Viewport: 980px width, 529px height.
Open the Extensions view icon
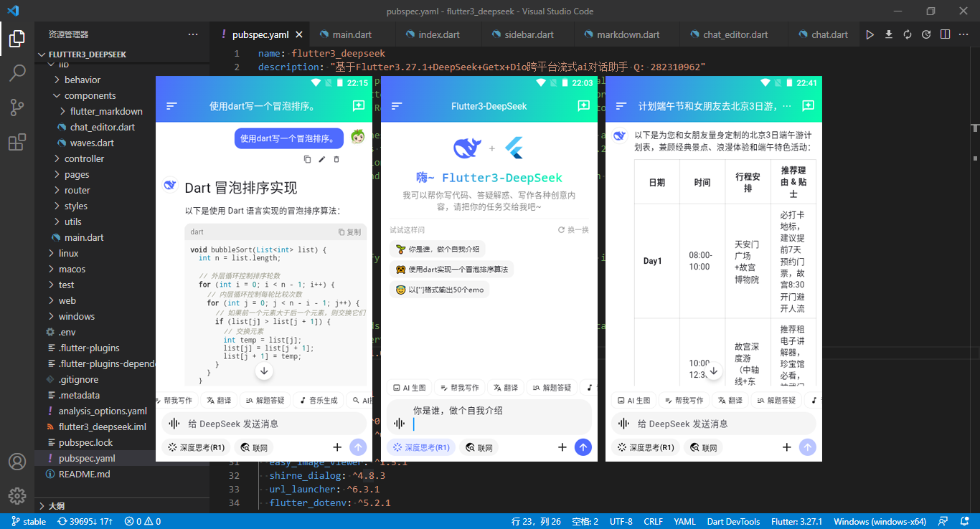[x=17, y=143]
